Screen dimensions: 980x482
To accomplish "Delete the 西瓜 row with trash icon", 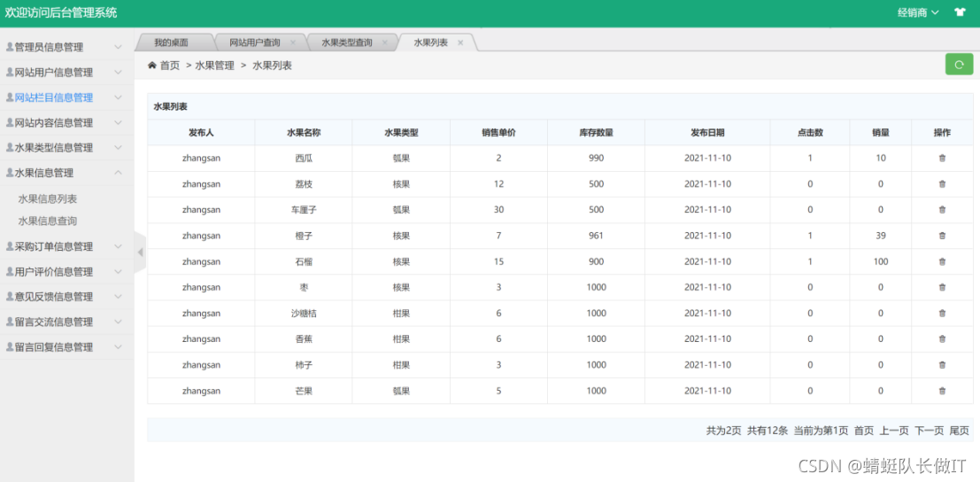I will [942, 159].
